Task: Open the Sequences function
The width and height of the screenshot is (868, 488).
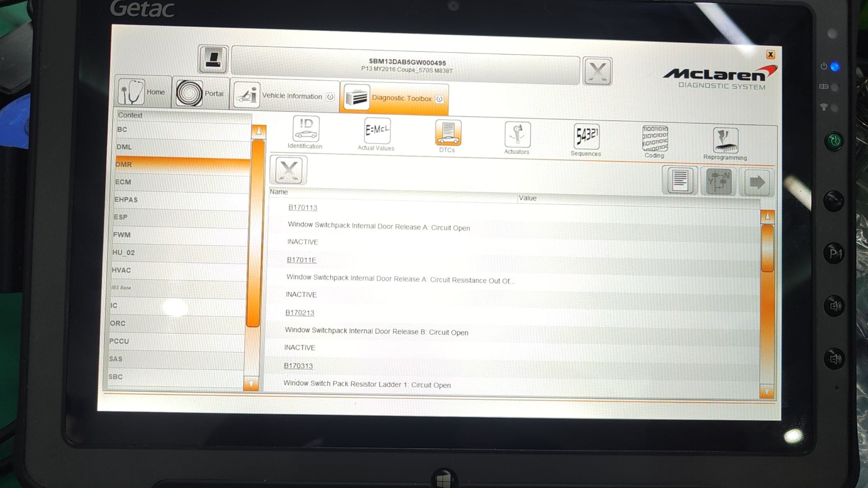Action: 585,138
